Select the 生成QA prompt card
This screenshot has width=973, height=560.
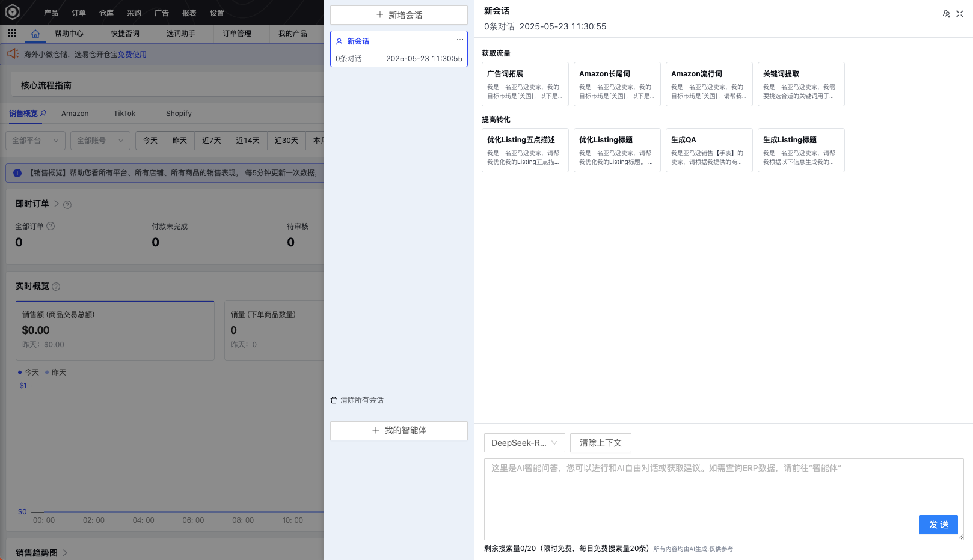coord(709,149)
